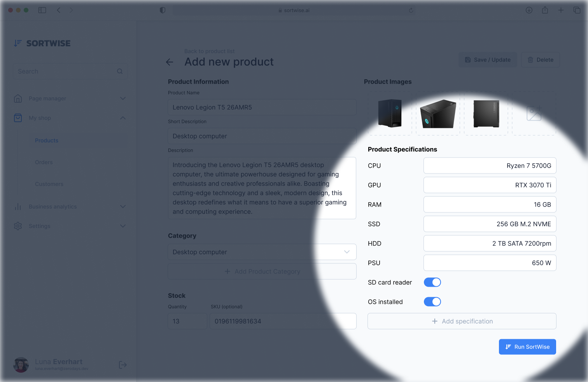This screenshot has height=382, width=588.
Task: Toggle the browser shield icon
Action: (162, 10)
